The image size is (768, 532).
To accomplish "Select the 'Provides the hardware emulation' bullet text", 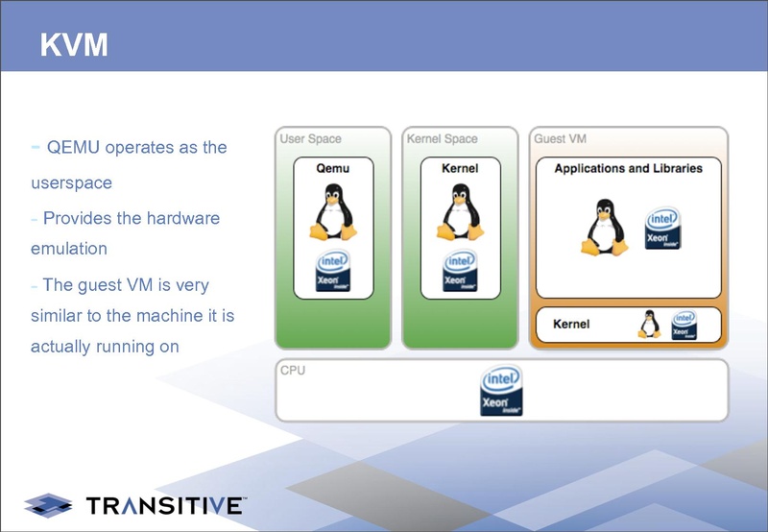I will pyautogui.click(x=125, y=233).
